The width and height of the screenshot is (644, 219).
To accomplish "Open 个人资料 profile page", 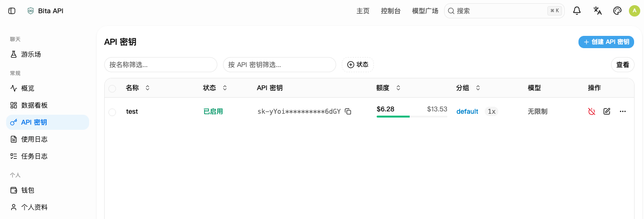I will pos(48,207).
